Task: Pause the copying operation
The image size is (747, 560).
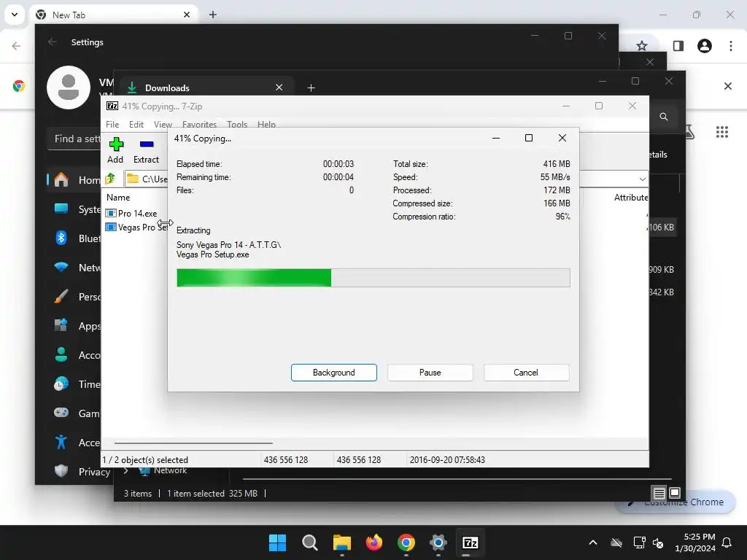Action: tap(430, 373)
